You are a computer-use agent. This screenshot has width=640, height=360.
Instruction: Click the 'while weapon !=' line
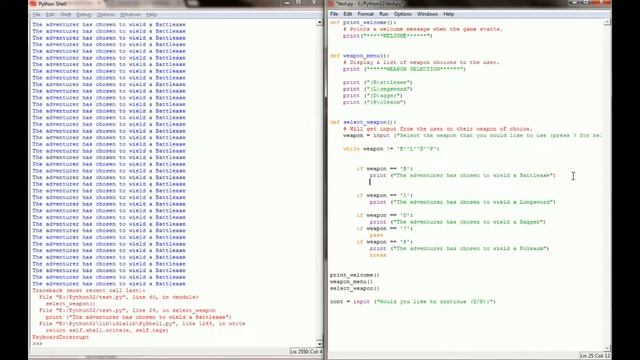(391, 149)
